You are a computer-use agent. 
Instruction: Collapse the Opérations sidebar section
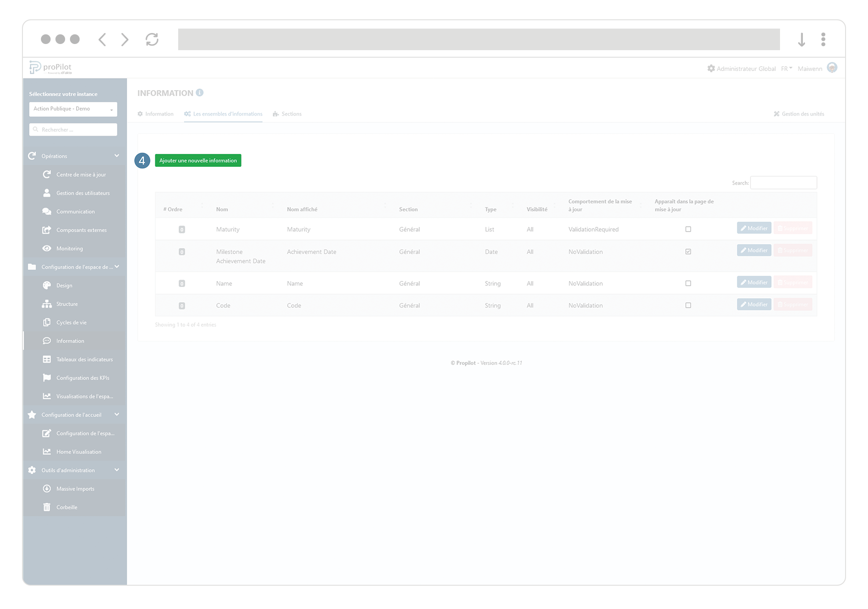tap(117, 156)
